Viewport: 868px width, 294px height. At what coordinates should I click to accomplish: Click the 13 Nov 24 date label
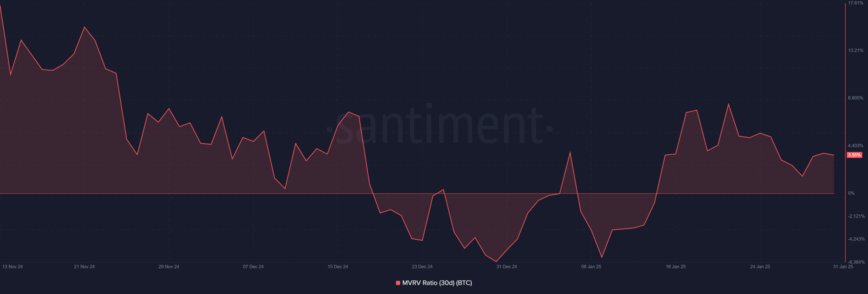tap(13, 267)
